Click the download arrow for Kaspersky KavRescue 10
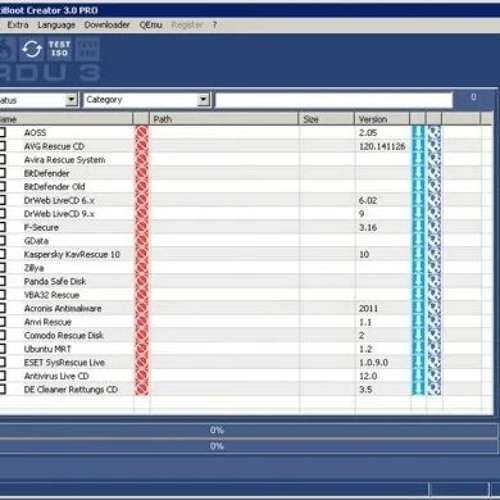This screenshot has height=500, width=500. coord(418,254)
